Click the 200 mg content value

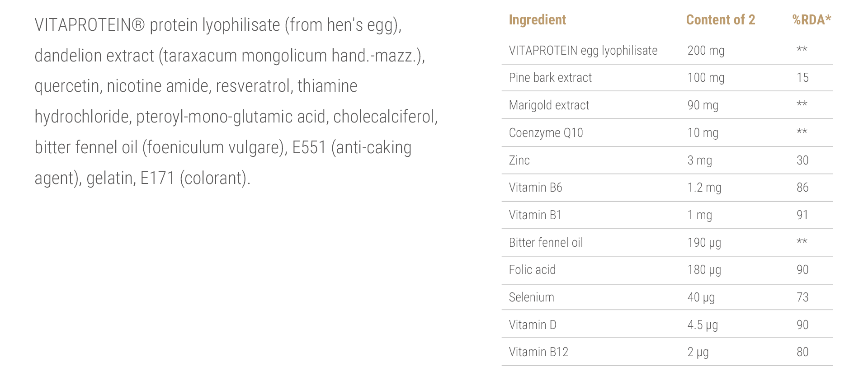click(706, 51)
